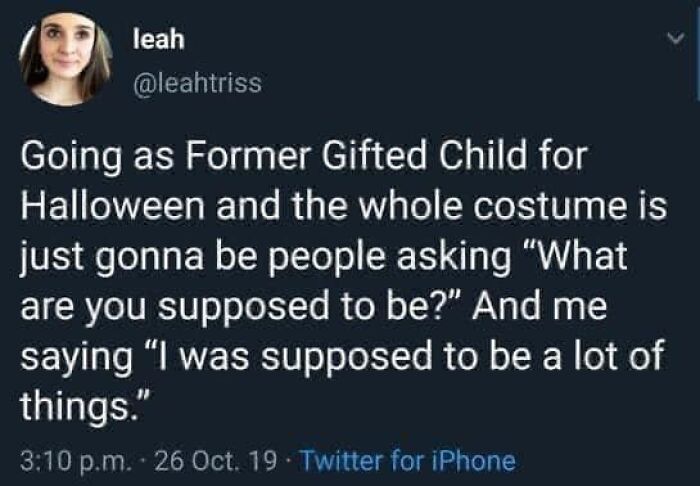700x486 pixels.
Task: Open leah's profile picture
Action: (69, 60)
